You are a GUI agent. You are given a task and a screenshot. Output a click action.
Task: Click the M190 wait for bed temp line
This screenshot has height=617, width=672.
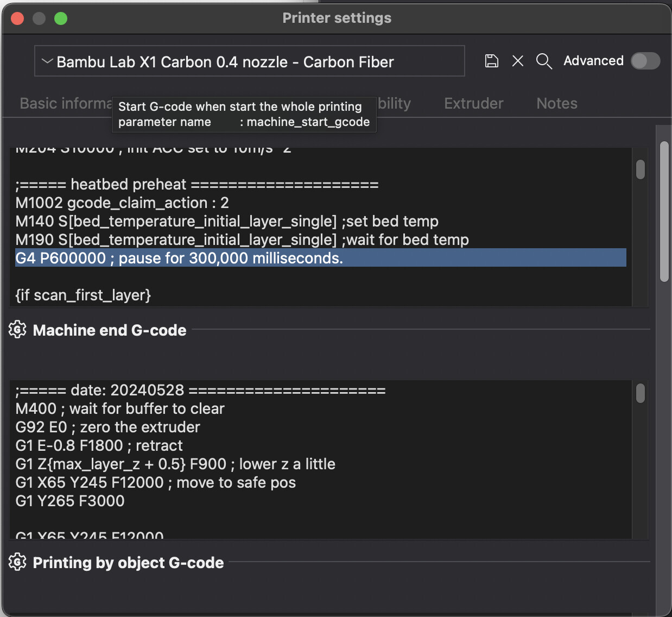click(x=242, y=240)
